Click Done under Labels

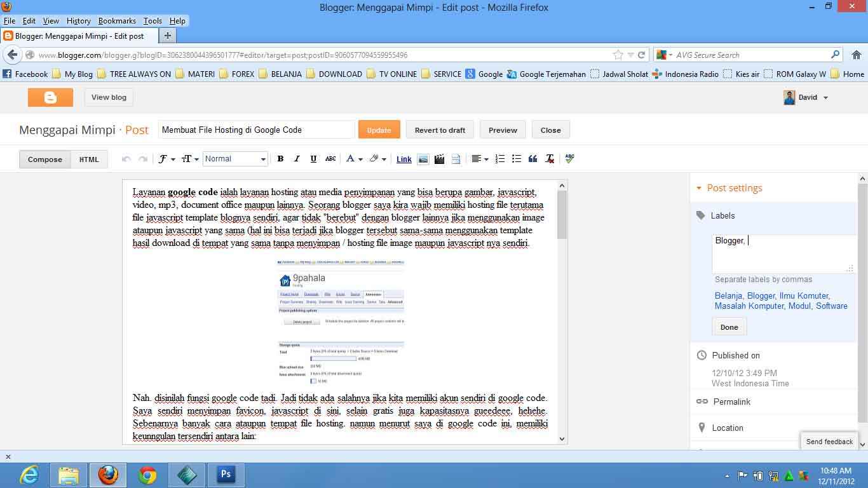(x=729, y=327)
